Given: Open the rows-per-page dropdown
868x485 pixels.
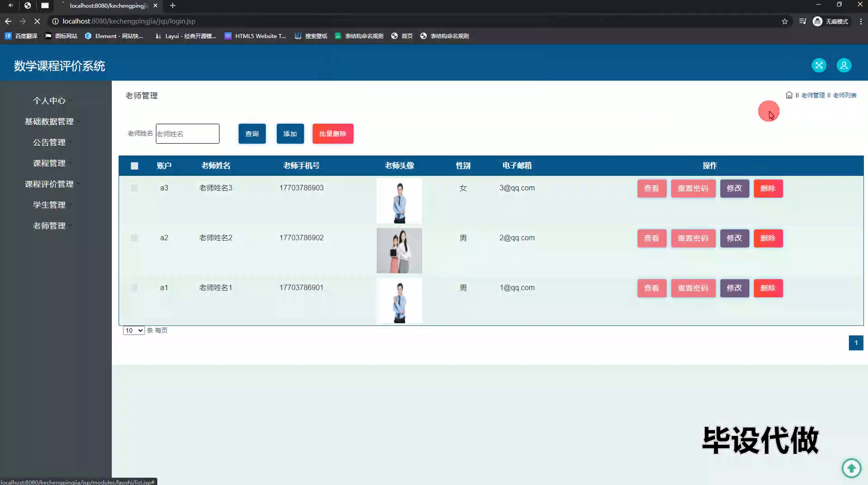Looking at the screenshot, I should point(133,330).
